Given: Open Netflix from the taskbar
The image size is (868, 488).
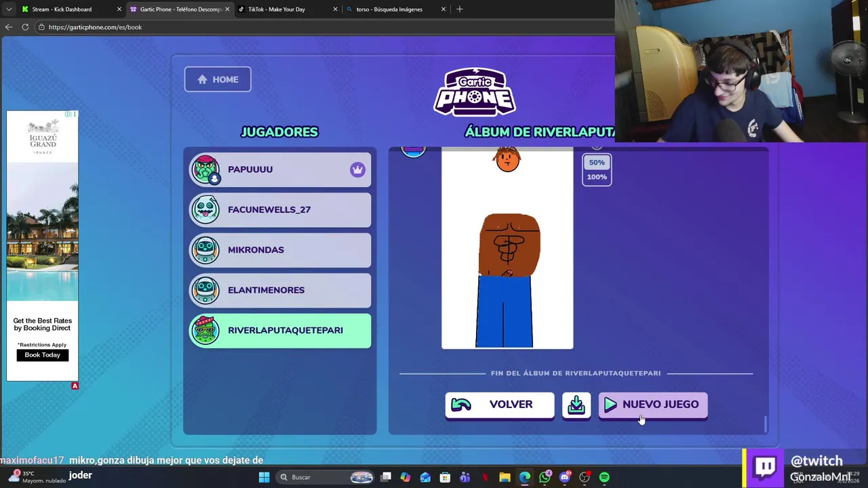Looking at the screenshot, I should coord(485,477).
